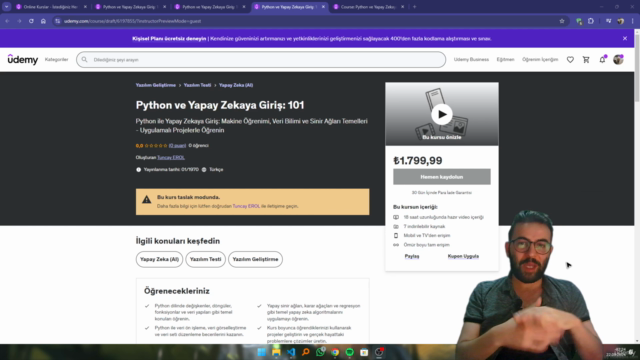Switch to the Course: Python ve Yapay Zeka tab

pyautogui.click(x=369, y=7)
